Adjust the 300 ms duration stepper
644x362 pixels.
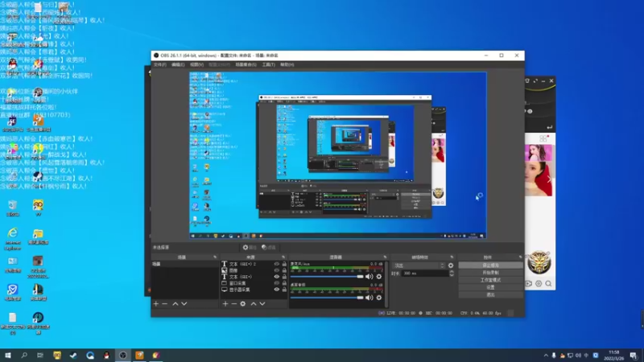tap(452, 274)
